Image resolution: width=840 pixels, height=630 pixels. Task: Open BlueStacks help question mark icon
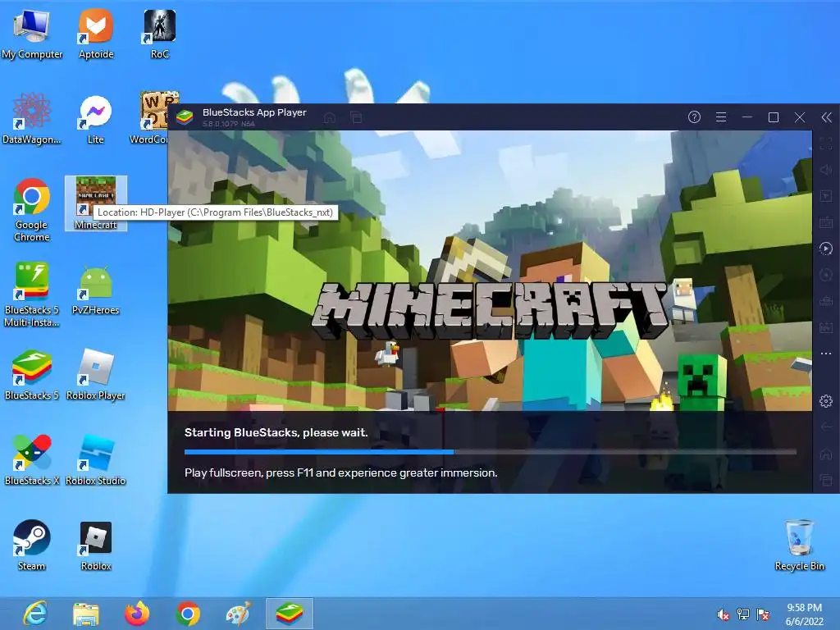(694, 116)
